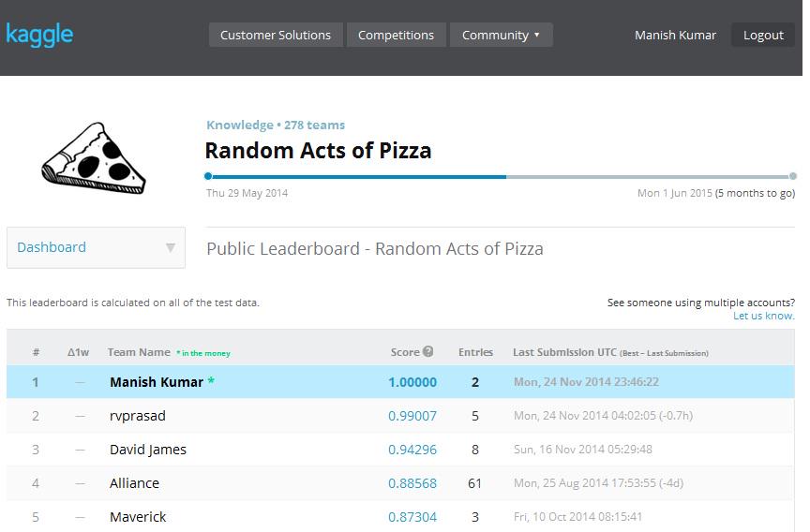Click the timeline start marker dot
Screen dimensions: 810x532
point(208,176)
